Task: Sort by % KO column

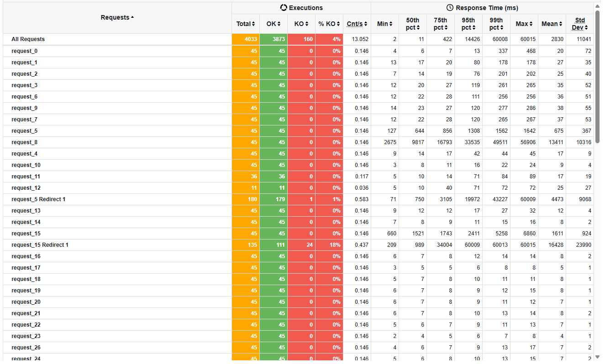Action: pos(329,24)
